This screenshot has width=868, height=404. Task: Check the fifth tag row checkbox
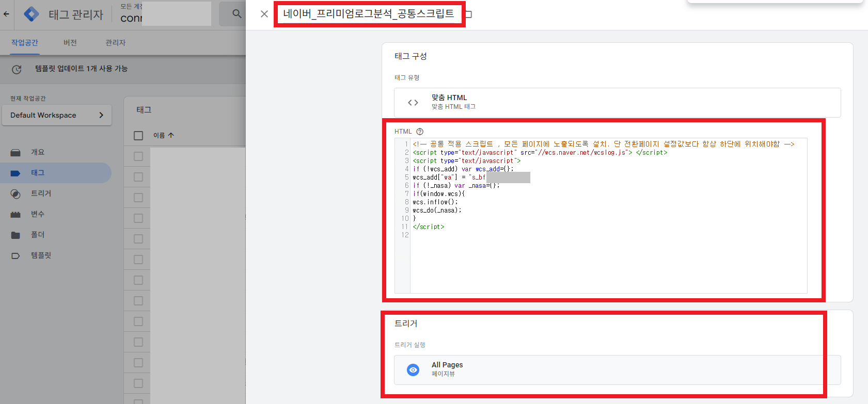click(x=138, y=239)
